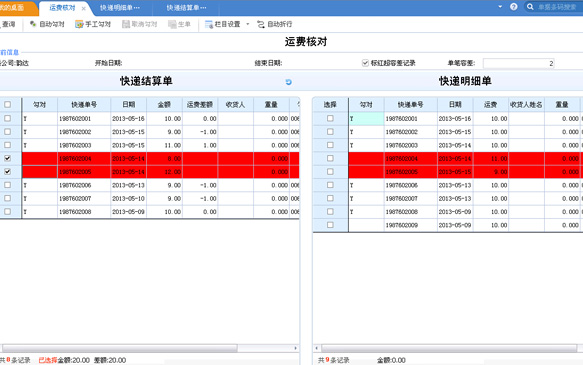Click 快递结算单 horizontal scrollbar thumb
The image size is (583, 365).
(x=120, y=348)
